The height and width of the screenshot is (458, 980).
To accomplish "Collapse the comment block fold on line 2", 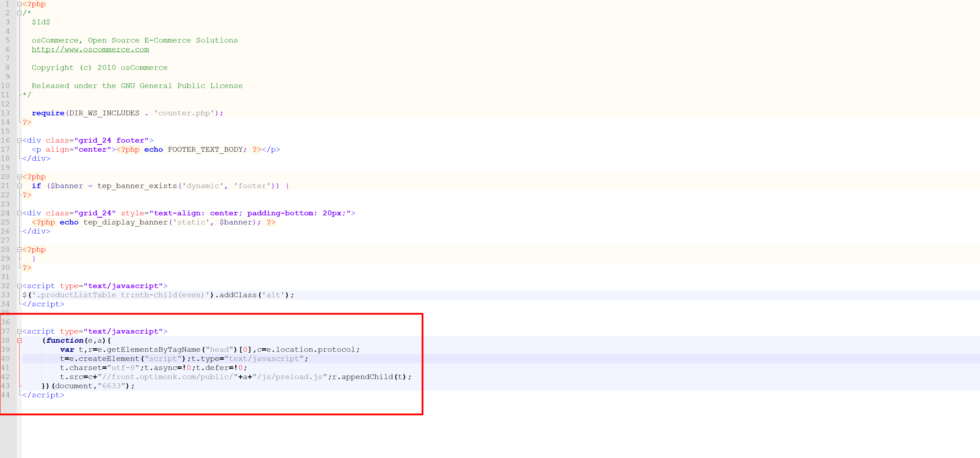I will pos(19,13).
